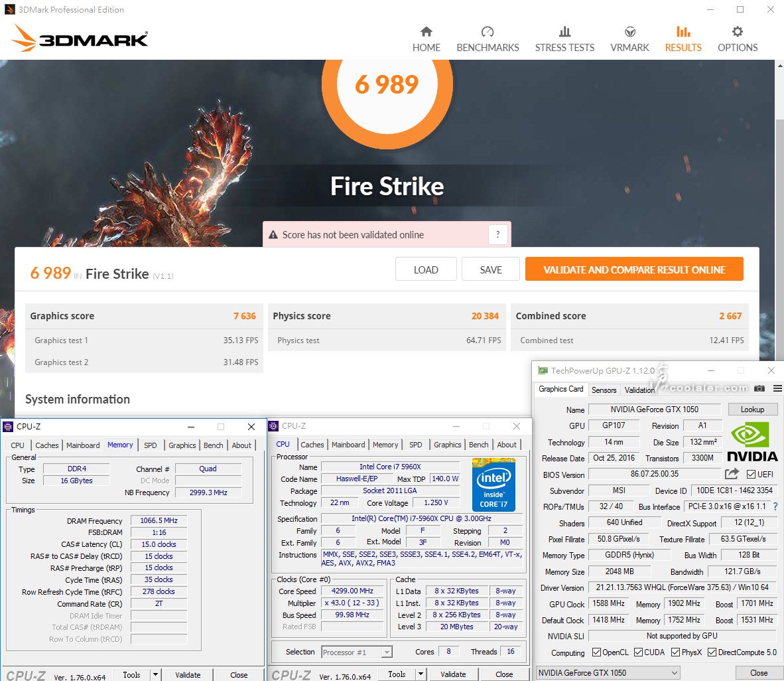
Task: Click Close in CPU-Z CPU window
Action: [x=504, y=674]
